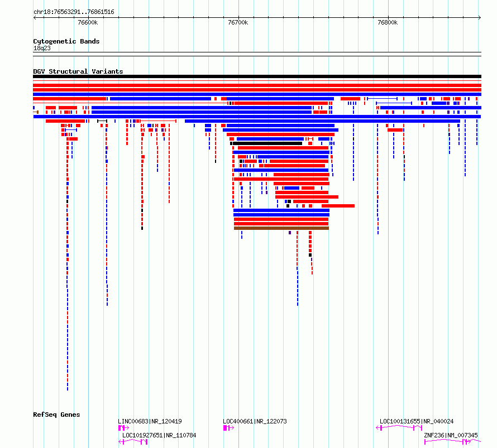
Task: Click the ZNF236 magenta gene glyph
Action: tap(453, 442)
